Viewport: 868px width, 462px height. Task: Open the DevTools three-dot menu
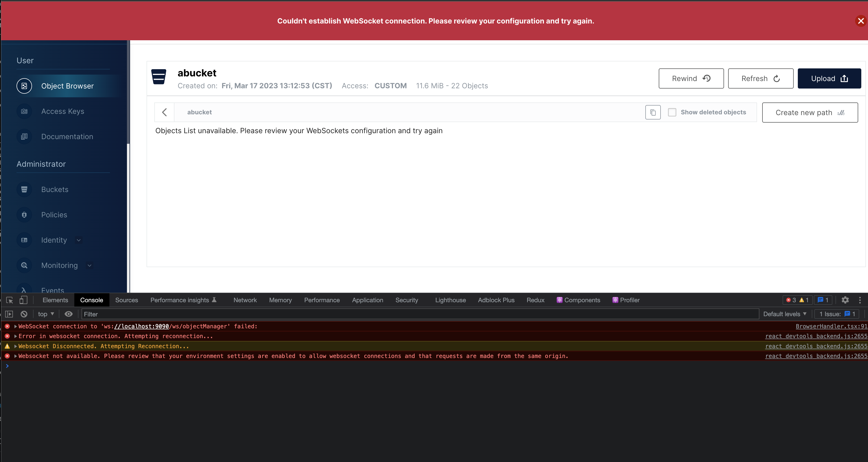coord(860,300)
